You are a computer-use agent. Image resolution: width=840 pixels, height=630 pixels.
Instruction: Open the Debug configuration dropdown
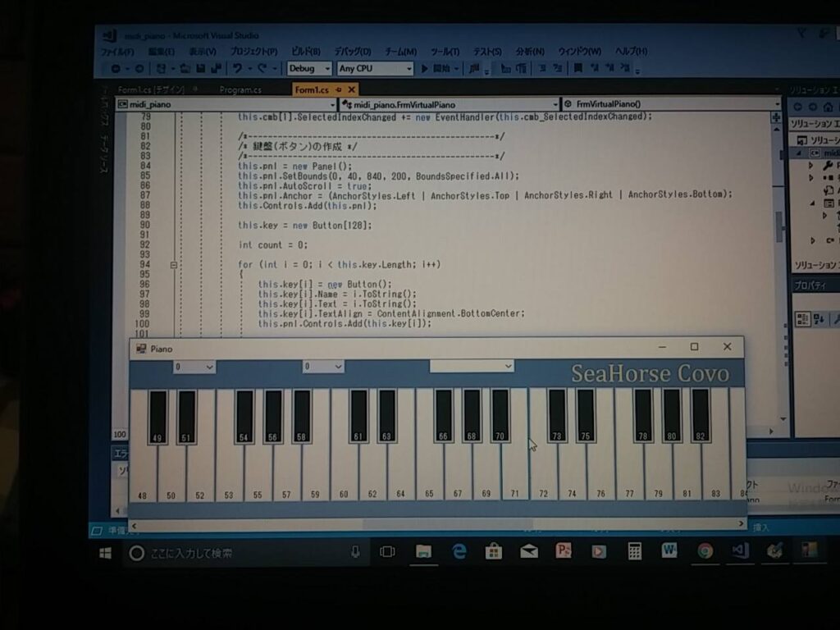[309, 69]
